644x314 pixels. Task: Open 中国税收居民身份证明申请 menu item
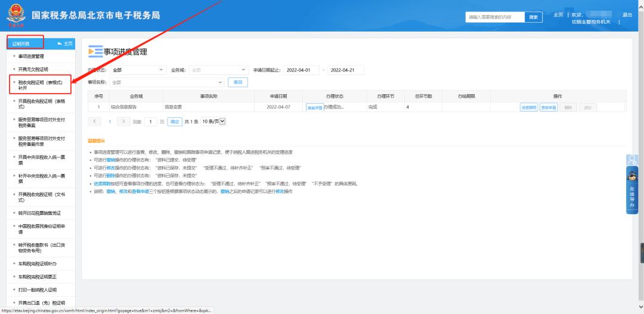(41, 229)
